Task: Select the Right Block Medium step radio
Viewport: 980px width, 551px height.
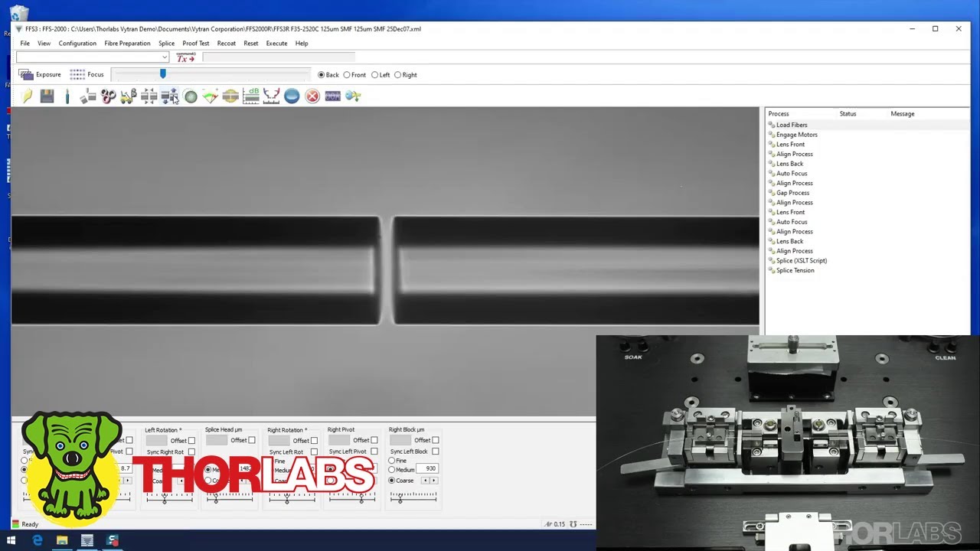Action: [392, 470]
